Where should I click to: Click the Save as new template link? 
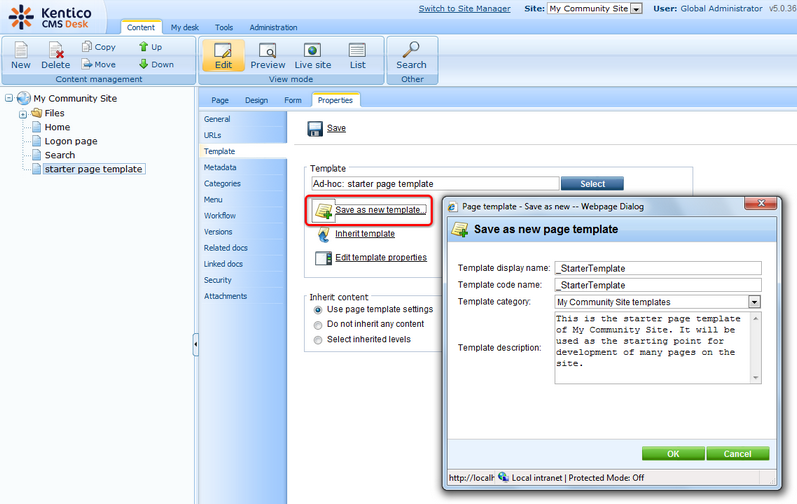379,210
